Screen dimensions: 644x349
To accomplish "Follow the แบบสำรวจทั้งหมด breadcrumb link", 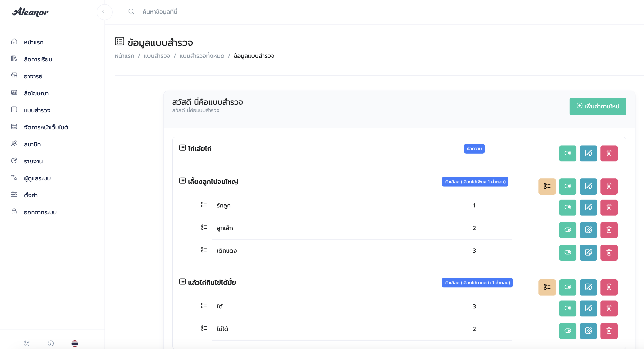I will pos(202,56).
